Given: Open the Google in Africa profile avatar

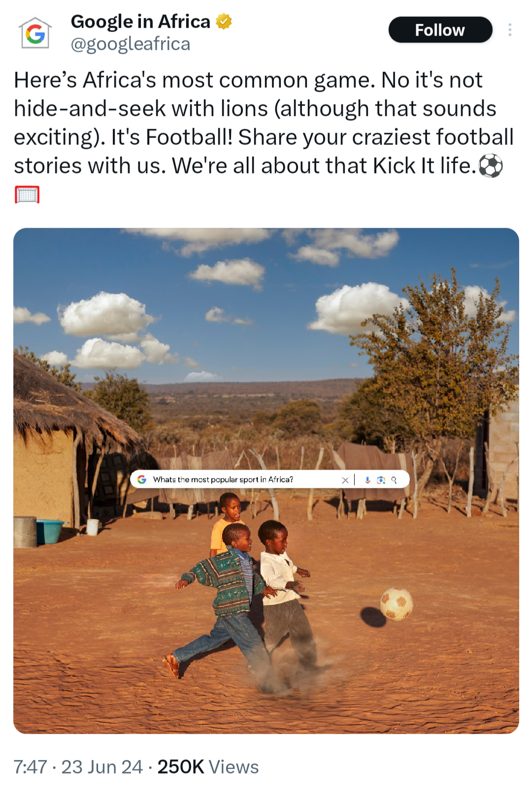Looking at the screenshot, I should click(35, 33).
